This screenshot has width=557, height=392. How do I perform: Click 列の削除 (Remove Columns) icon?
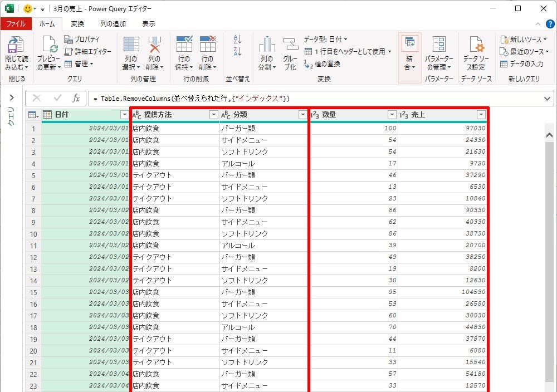154,46
